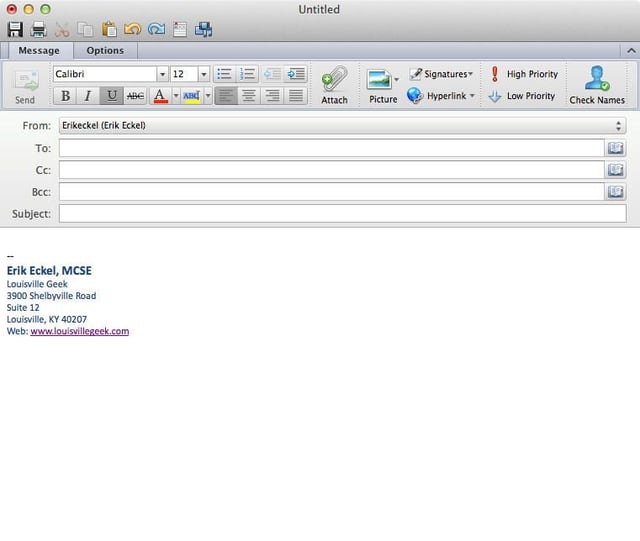Increase the paragraph indent
Viewport: 640px width, 541px height.
click(296, 74)
